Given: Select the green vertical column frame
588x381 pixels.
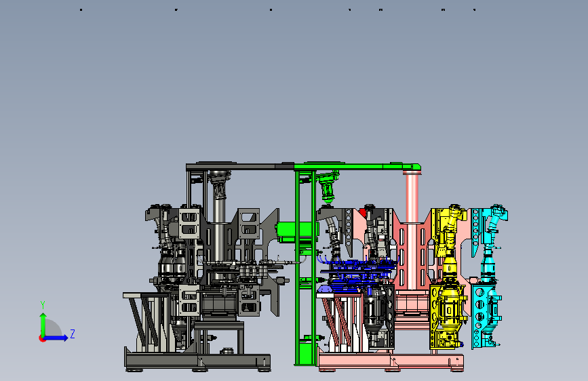Looking at the screenshot, I should click(x=305, y=268).
